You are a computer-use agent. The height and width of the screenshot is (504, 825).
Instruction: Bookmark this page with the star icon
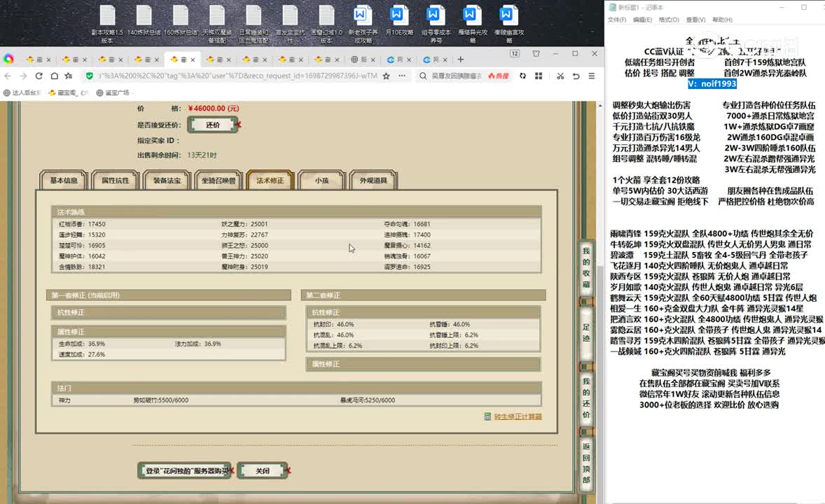coord(386,76)
